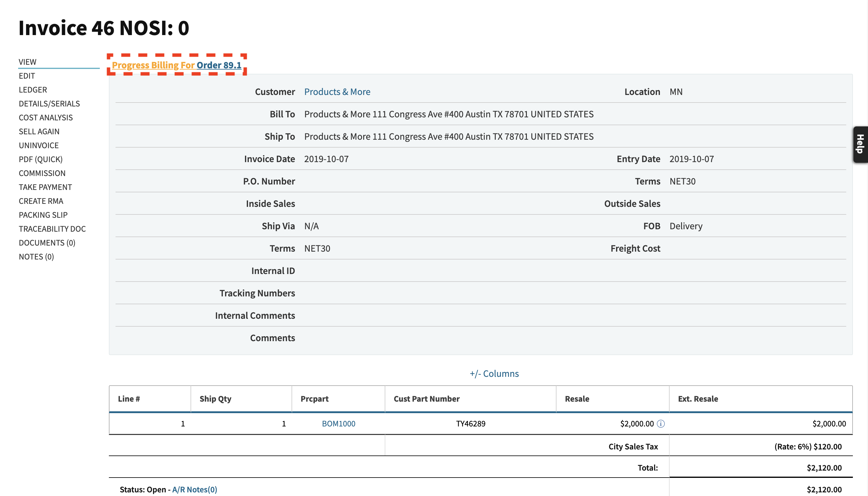
Task: Click COMMISSION sidebar action
Action: pos(42,173)
